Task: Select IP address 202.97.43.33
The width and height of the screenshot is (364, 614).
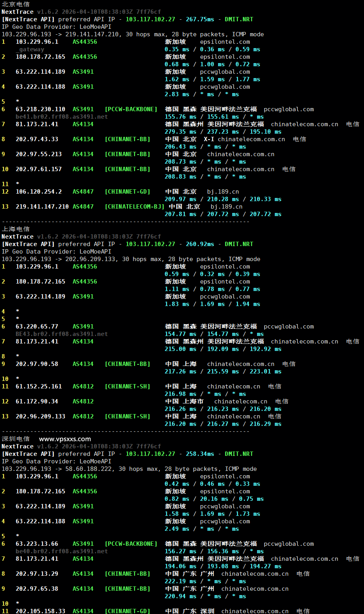Action: [x=37, y=139]
